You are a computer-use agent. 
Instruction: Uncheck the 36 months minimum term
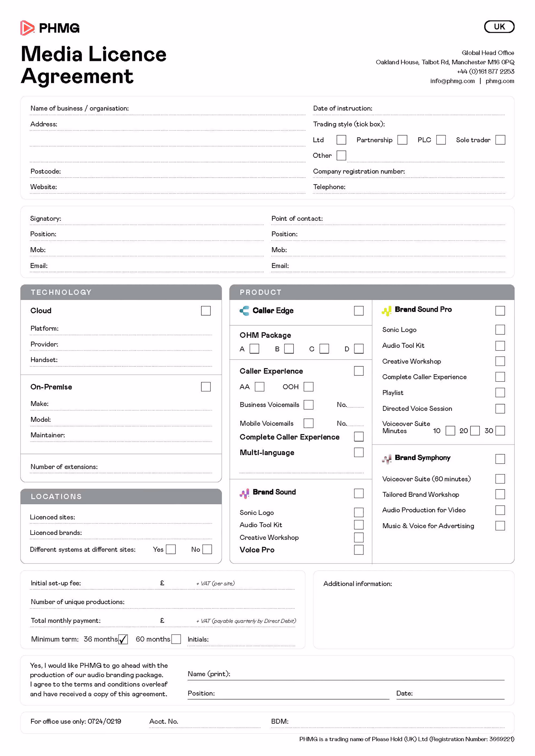coord(123,639)
